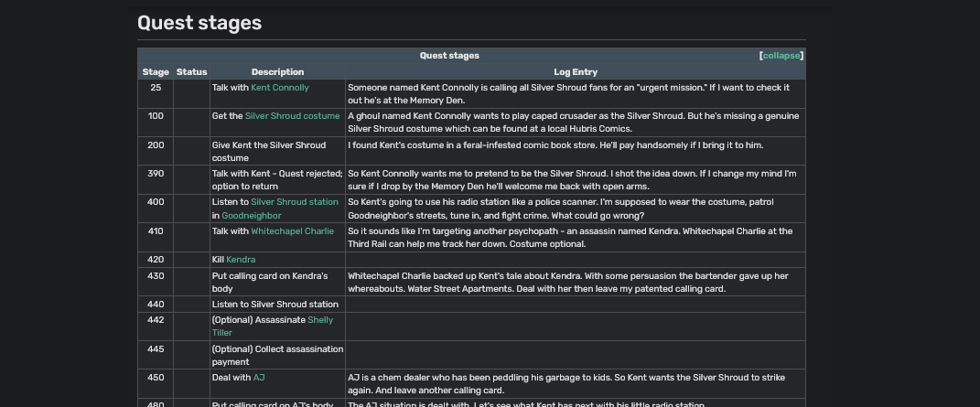
Task: Select the Description column header
Action: point(277,72)
